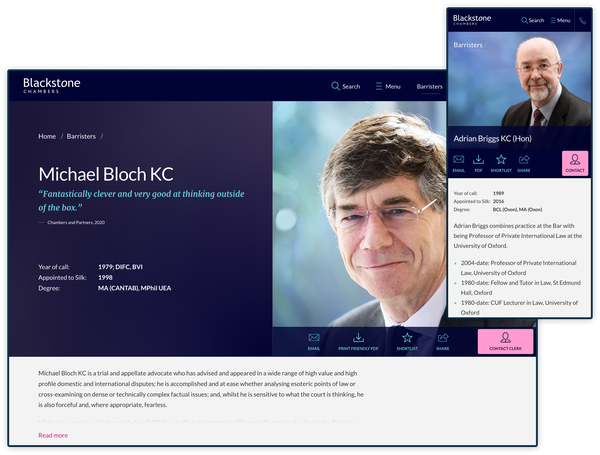The image size is (600, 455).
Task: Click the pink Contact Clerk button
Action: (x=505, y=341)
